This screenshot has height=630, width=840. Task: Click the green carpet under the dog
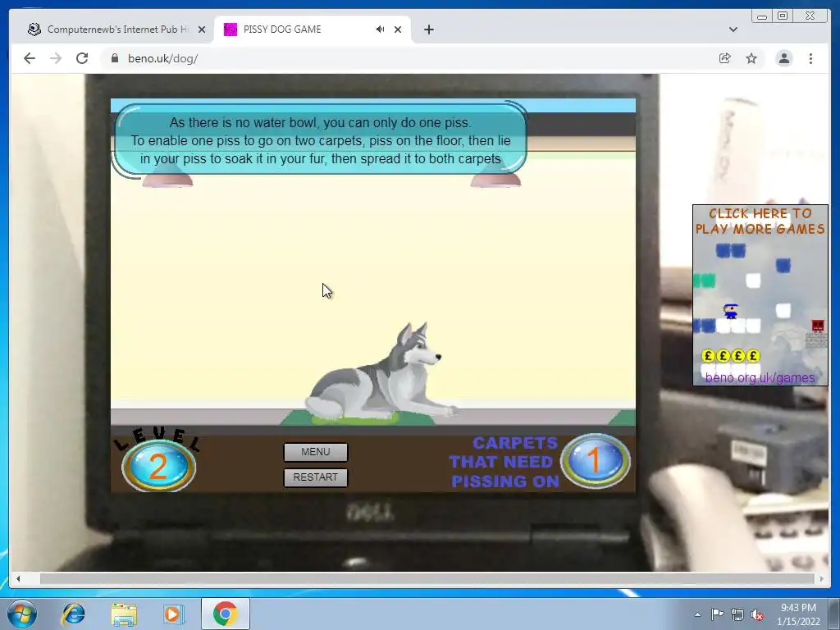[358, 418]
